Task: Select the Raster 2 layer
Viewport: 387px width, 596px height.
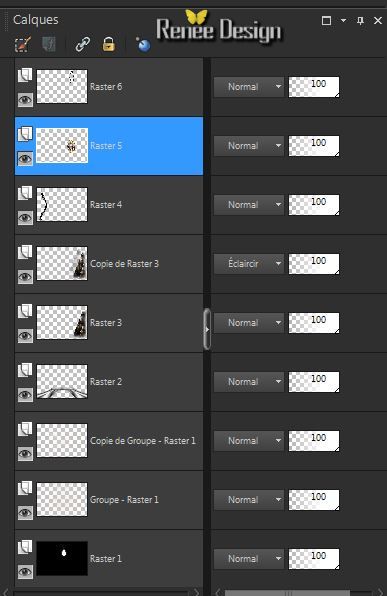Action: tap(109, 382)
